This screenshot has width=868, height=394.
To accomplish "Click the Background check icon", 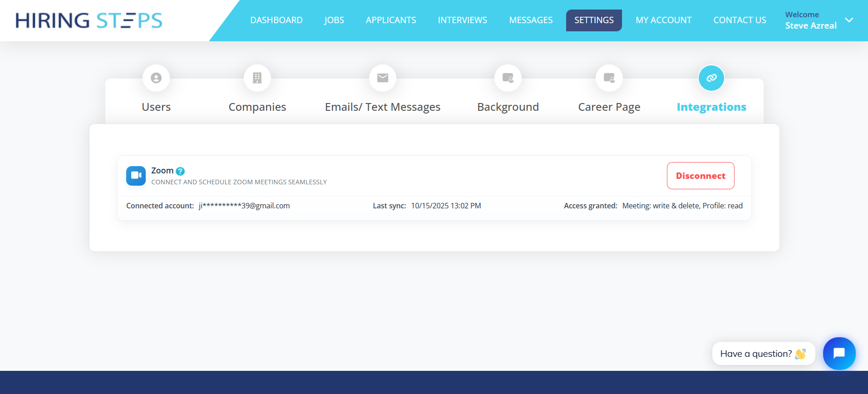I will [x=508, y=78].
